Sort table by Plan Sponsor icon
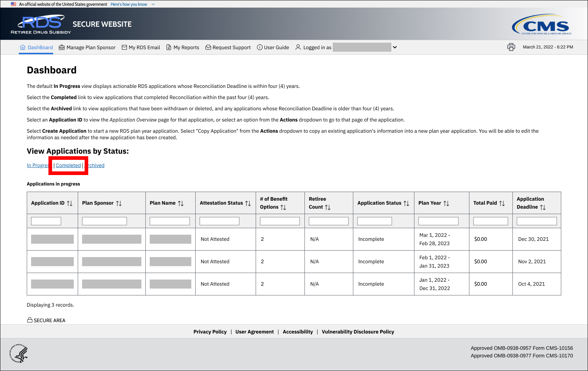The height and width of the screenshot is (371, 588). [x=119, y=203]
